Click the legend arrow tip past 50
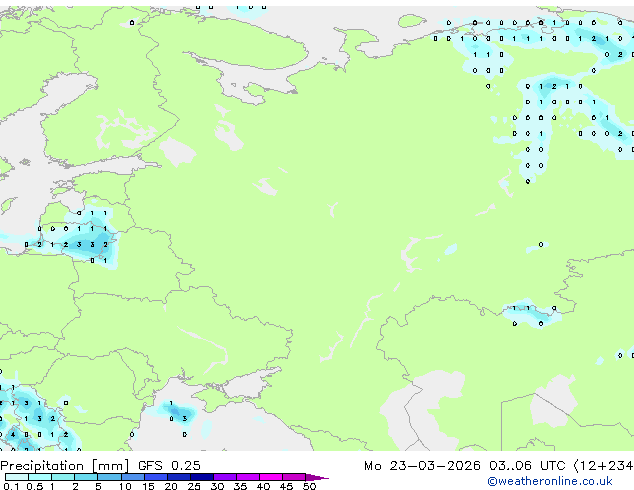This screenshot has height=490, width=634. click(323, 477)
